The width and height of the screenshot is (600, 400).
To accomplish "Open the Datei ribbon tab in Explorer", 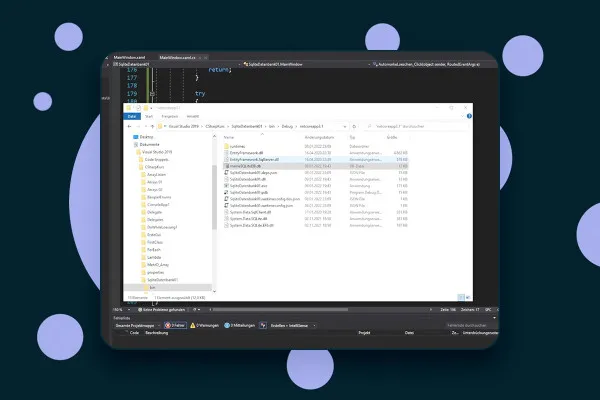I will pos(132,116).
